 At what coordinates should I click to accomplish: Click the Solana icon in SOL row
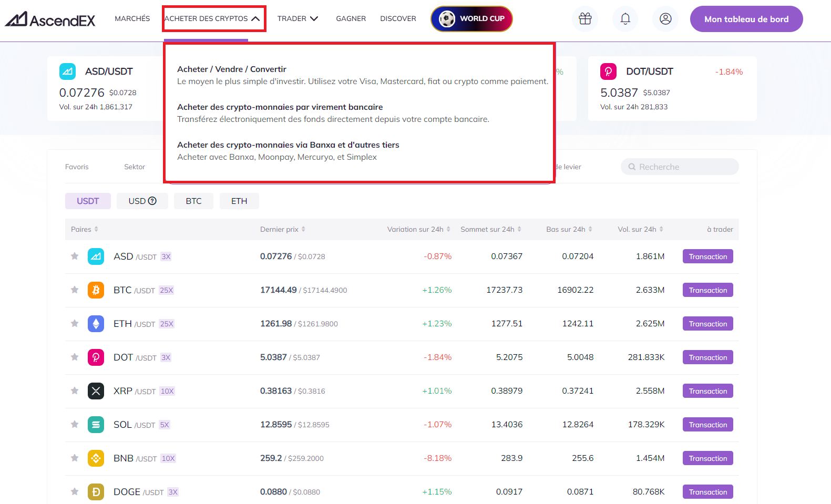click(96, 425)
